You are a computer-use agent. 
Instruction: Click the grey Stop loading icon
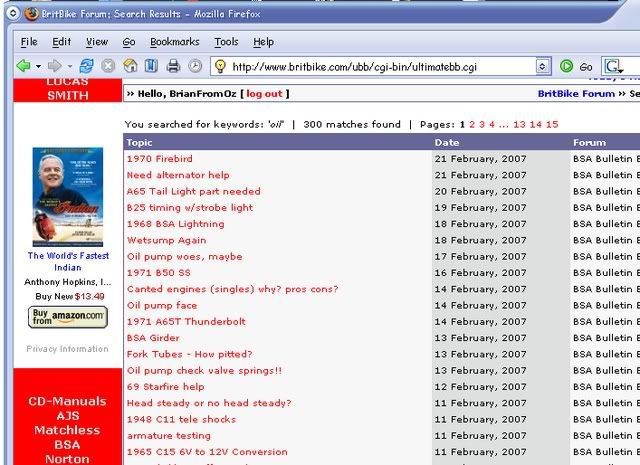click(108, 66)
